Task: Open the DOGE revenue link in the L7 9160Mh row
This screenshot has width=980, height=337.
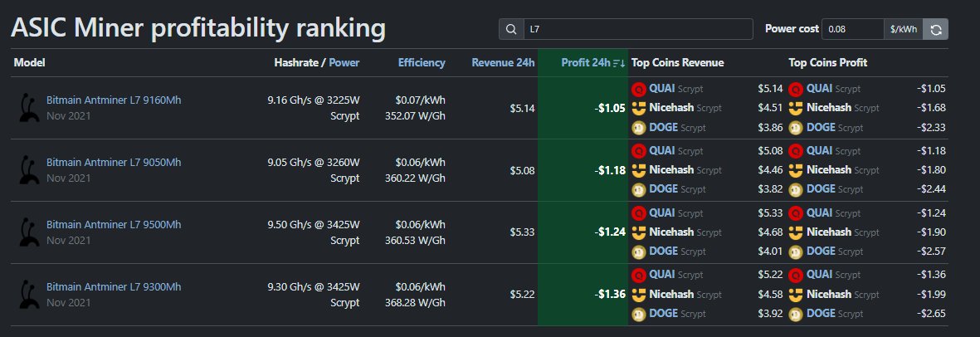Action: [663, 128]
